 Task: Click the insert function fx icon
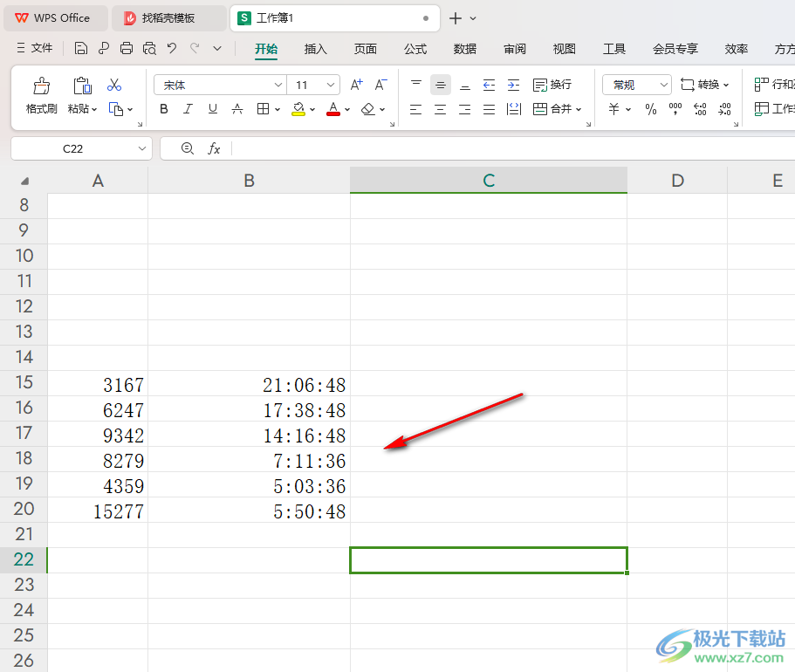coord(214,148)
